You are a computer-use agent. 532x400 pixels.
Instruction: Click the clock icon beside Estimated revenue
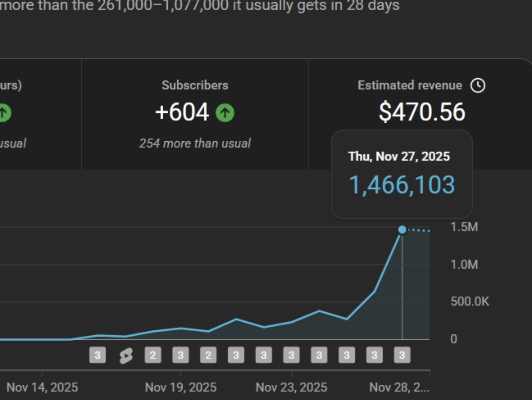tap(478, 86)
